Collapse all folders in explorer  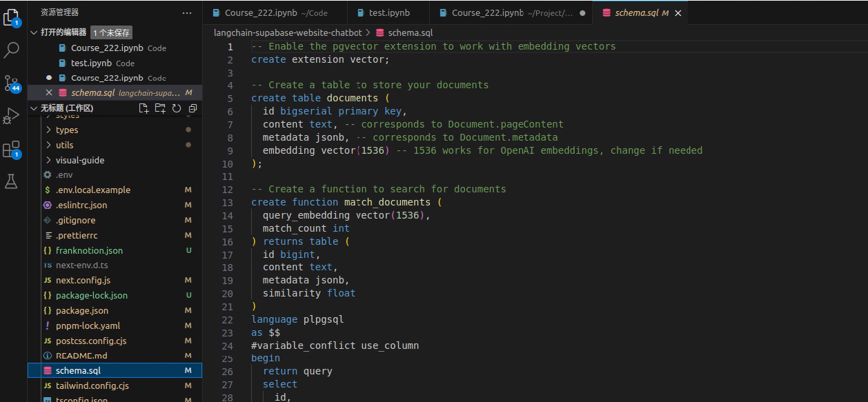[x=193, y=108]
